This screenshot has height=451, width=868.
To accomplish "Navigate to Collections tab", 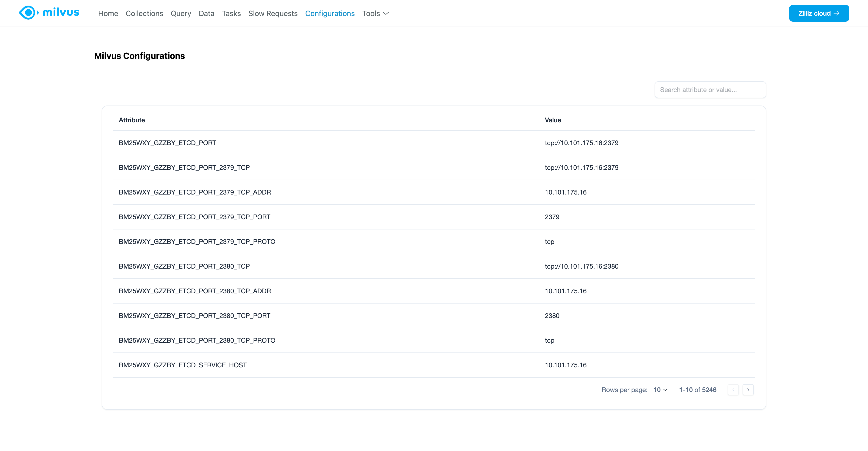I will [x=144, y=14].
